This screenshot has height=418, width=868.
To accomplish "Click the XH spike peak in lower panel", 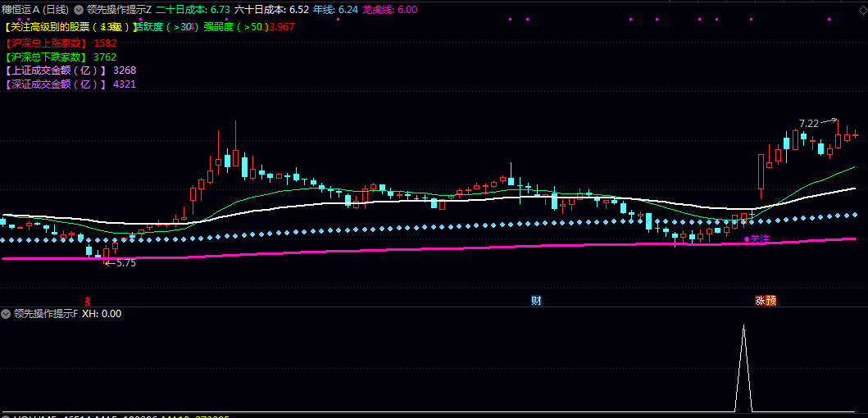I will [x=743, y=327].
